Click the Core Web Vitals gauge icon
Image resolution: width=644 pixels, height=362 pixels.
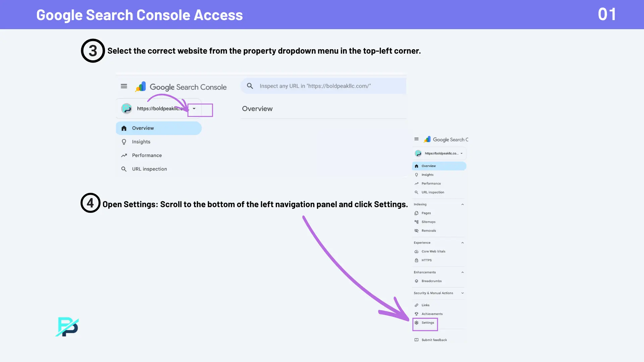click(416, 251)
